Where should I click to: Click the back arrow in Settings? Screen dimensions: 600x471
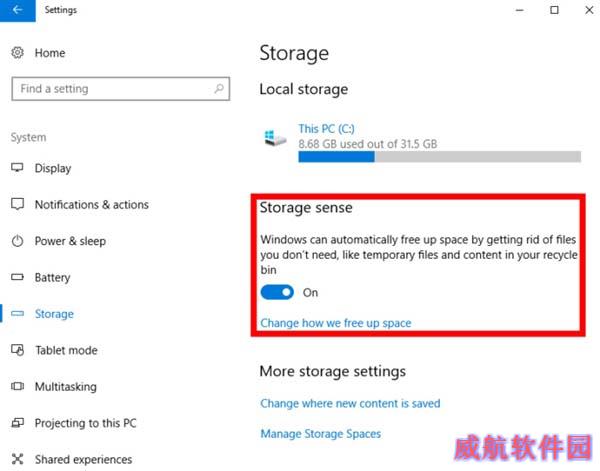click(x=17, y=10)
